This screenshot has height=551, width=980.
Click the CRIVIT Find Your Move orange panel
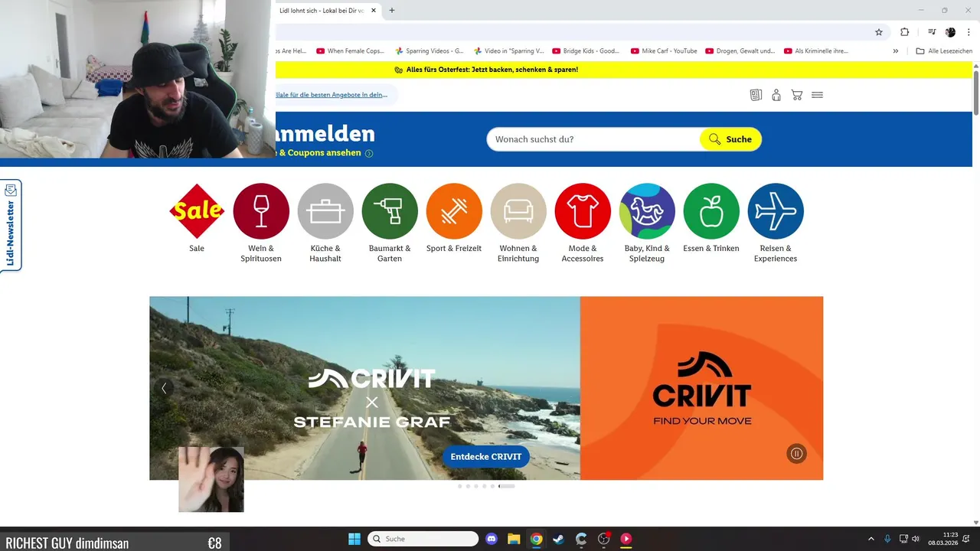[x=701, y=388]
